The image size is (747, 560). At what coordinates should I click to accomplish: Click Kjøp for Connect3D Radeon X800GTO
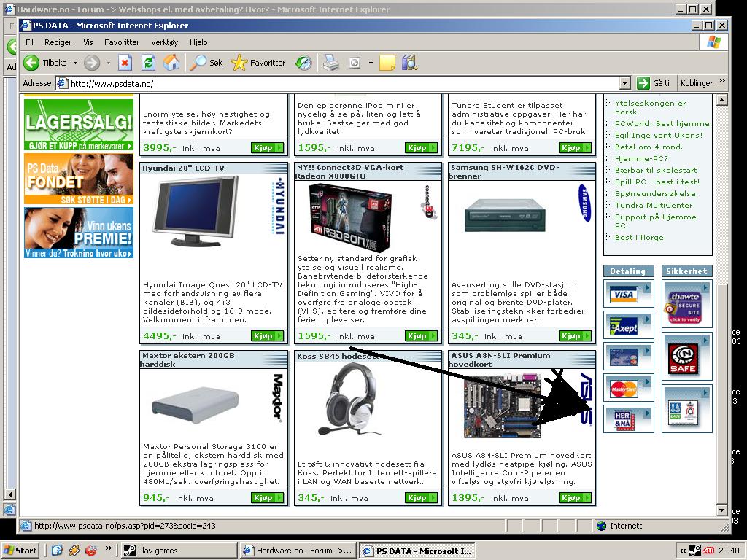421,336
